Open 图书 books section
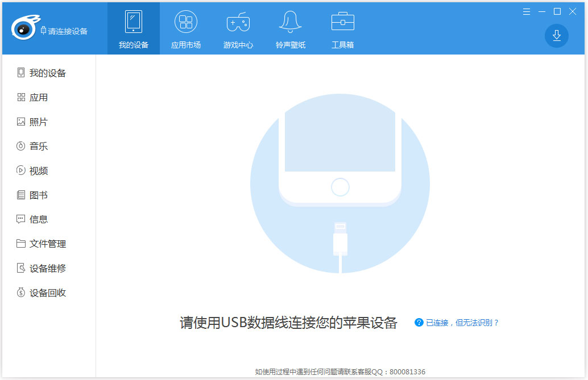The width and height of the screenshot is (588, 380). pos(39,195)
